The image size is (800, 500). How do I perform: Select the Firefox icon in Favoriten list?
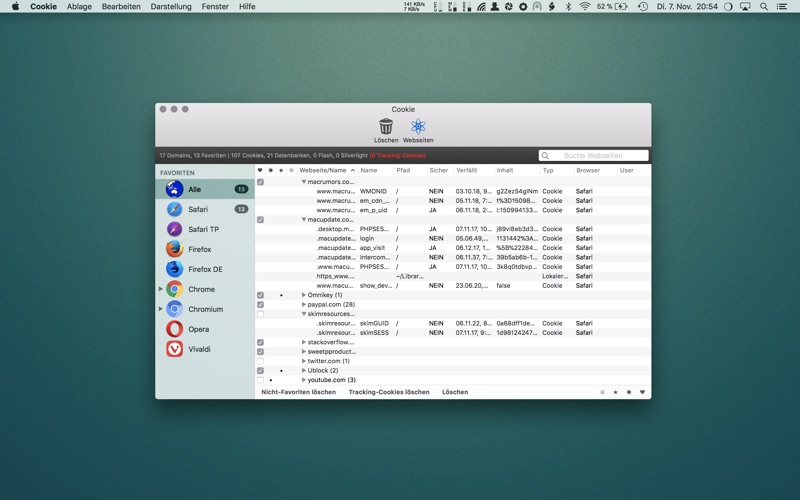tap(174, 249)
